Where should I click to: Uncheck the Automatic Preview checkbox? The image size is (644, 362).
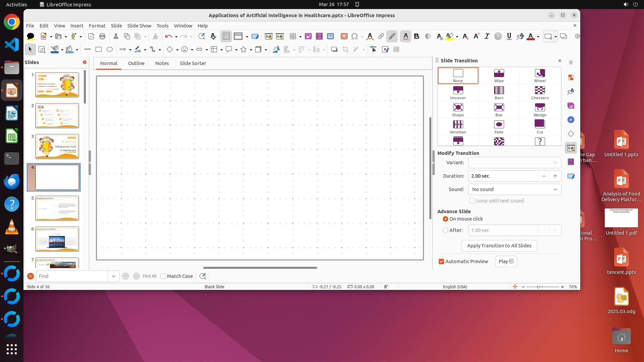[x=441, y=261]
